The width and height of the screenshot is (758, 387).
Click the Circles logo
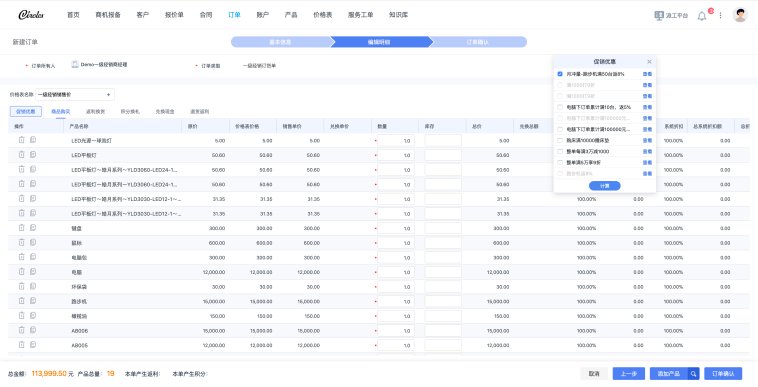[31, 15]
